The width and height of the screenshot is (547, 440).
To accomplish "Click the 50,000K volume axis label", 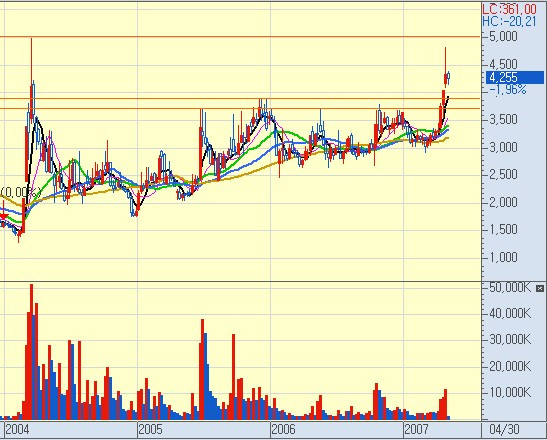I will point(510,288).
